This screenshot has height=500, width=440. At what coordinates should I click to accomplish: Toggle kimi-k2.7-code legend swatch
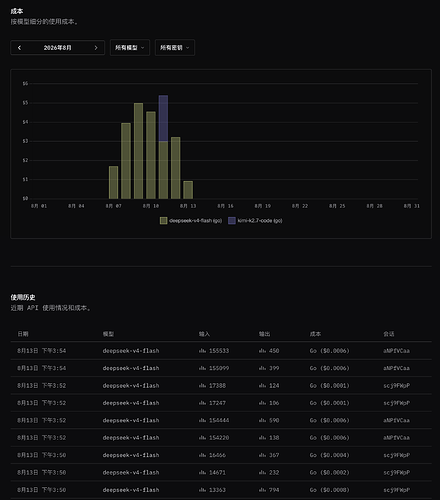coord(232,220)
